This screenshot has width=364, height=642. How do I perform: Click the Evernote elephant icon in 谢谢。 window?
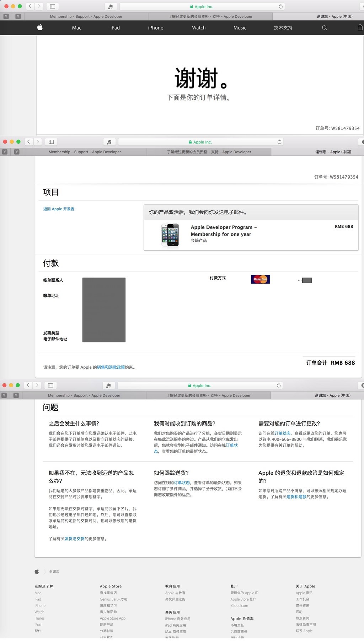point(111,6)
